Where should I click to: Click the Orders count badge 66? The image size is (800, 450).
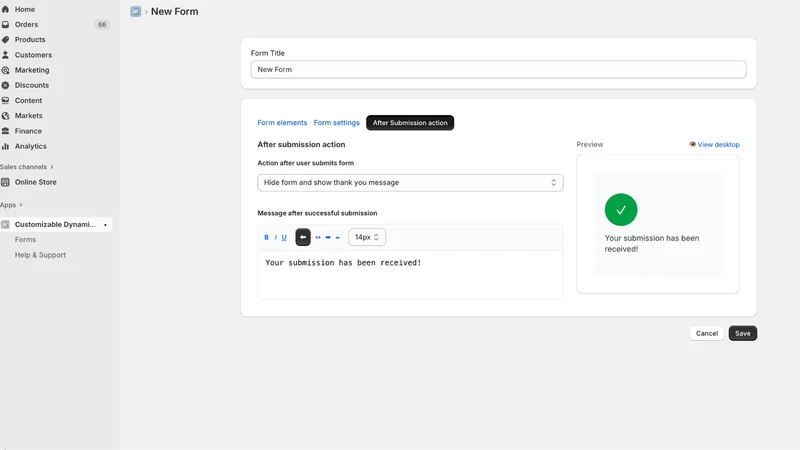(102, 24)
